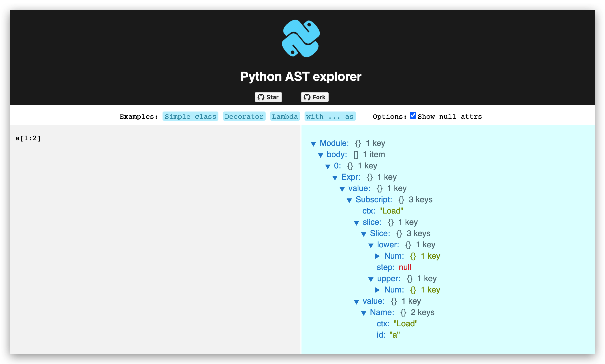Click the step null attribute

tap(405, 267)
